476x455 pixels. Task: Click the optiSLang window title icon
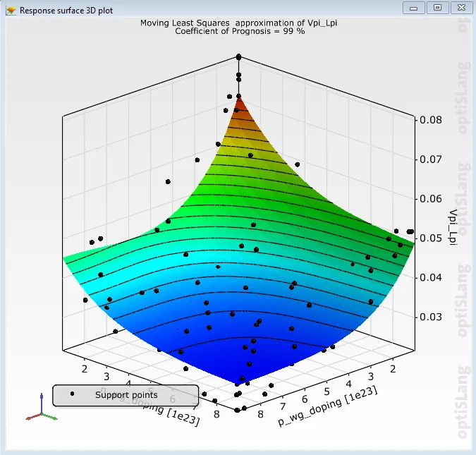pos(11,11)
